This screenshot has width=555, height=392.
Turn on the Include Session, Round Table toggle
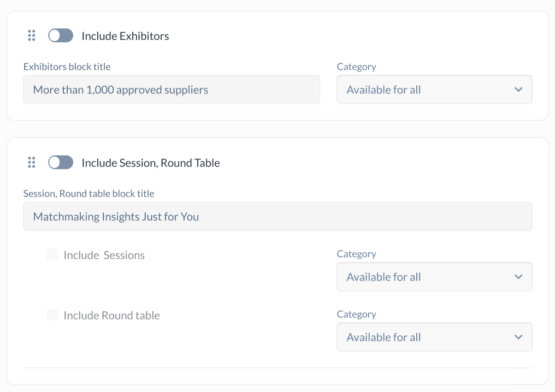pos(61,162)
